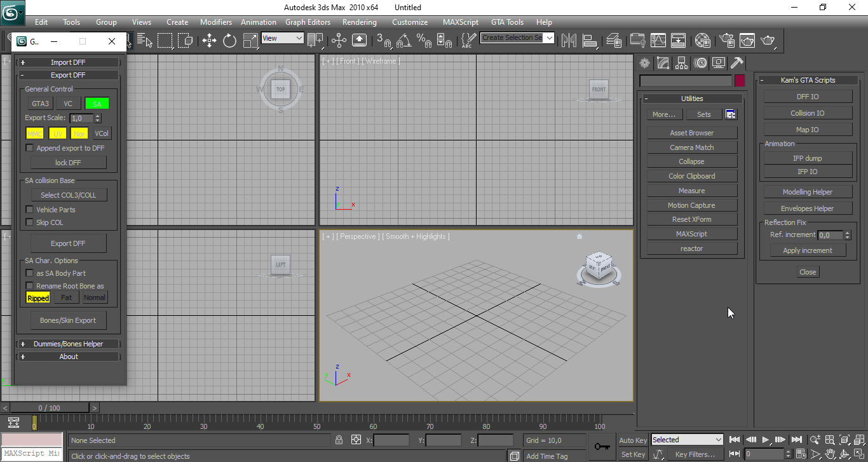Open the Material Editor from toolbar
This screenshot has height=462, width=868.
click(x=702, y=41)
